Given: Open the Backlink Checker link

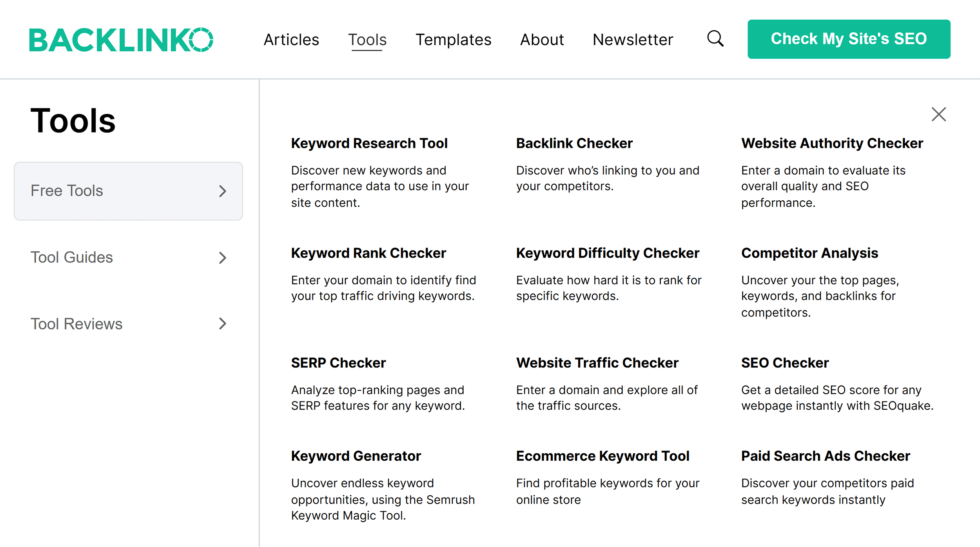Looking at the screenshot, I should pos(574,144).
